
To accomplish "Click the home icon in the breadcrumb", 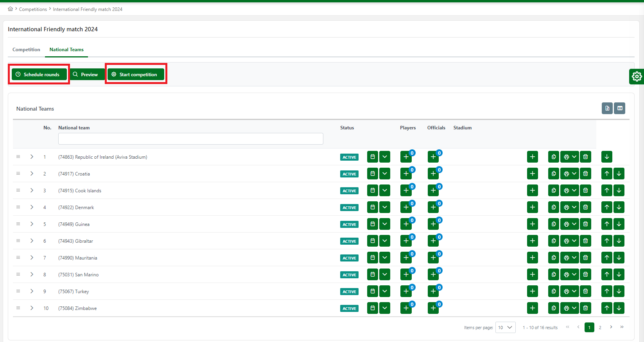I will point(10,9).
